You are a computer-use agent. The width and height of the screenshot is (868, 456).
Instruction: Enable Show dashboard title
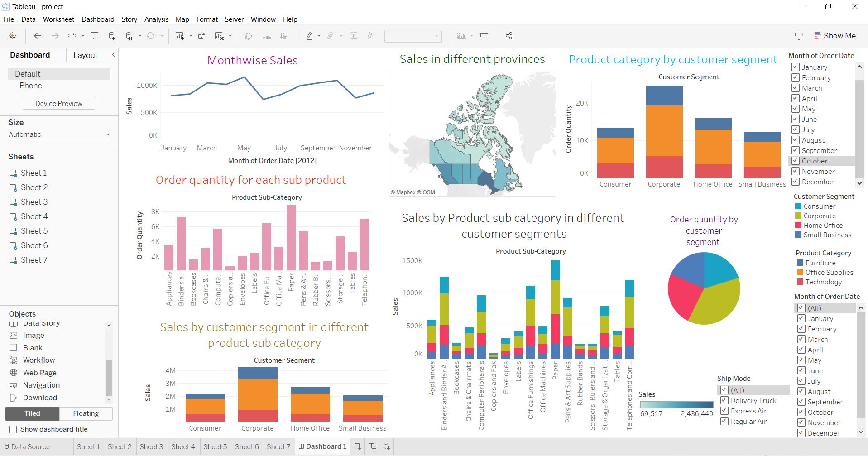click(x=13, y=429)
